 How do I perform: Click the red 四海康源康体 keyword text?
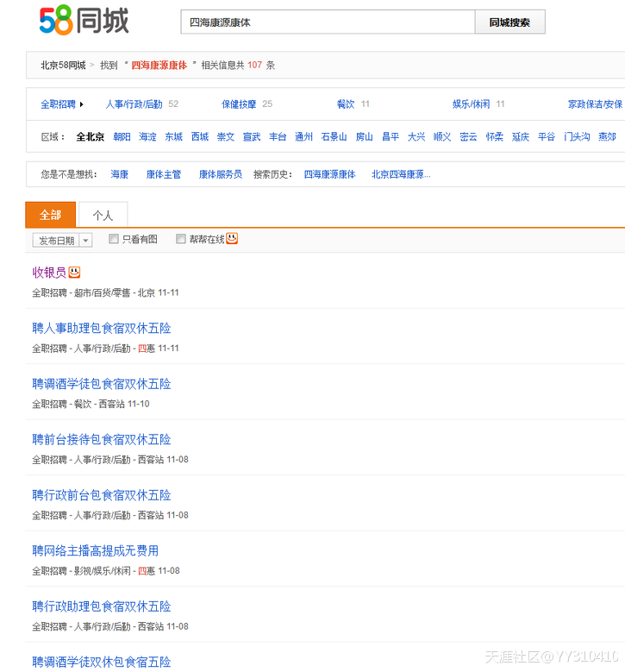(159, 66)
